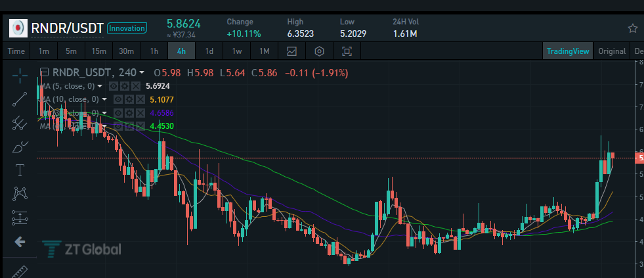Toggle visibility of MA 30 indicator
Screen dimensions: 644x278
pos(118,112)
